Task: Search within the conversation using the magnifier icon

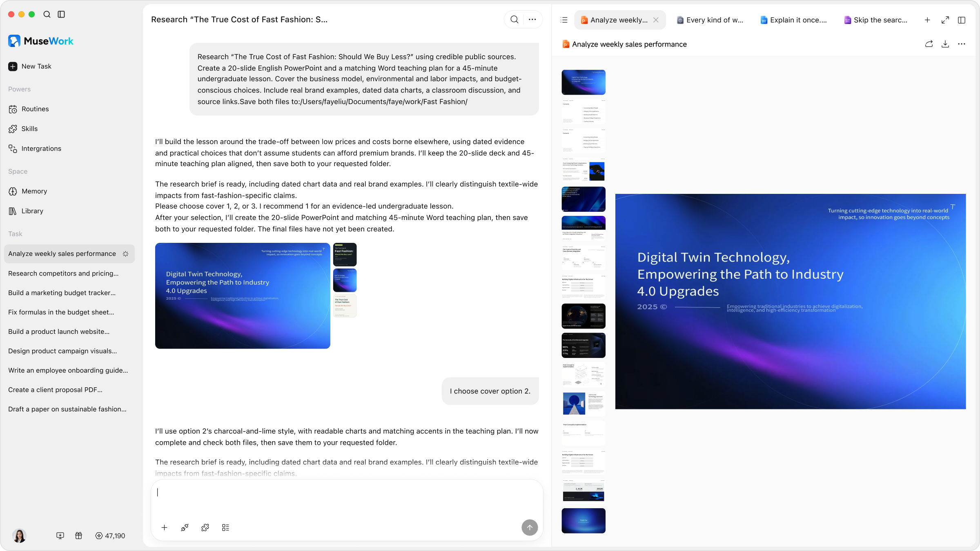Action: click(514, 19)
